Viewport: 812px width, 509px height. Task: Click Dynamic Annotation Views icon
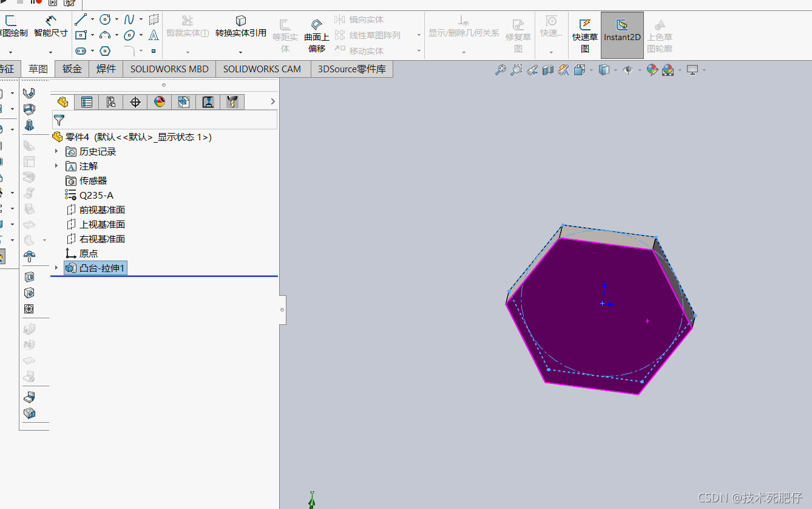[x=564, y=70]
